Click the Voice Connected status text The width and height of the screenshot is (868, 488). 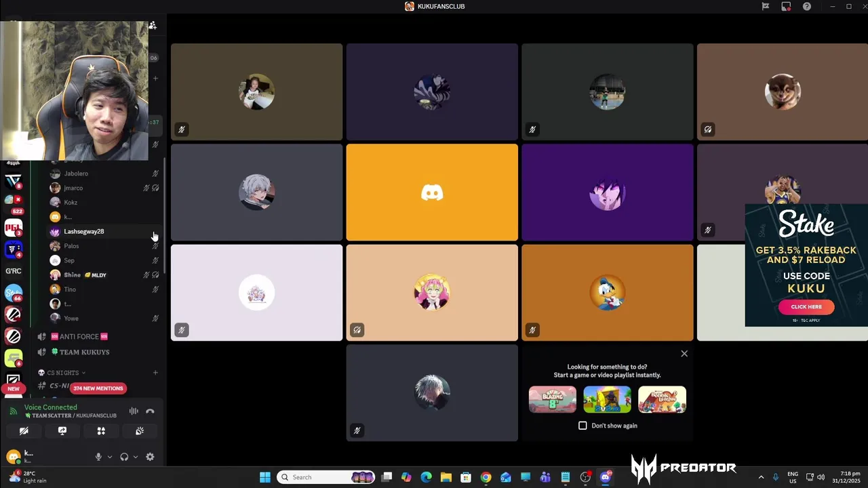tap(51, 407)
